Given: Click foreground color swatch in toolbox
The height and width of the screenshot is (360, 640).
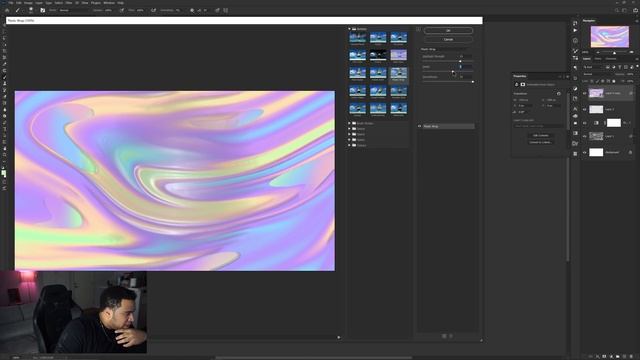Looking at the screenshot, I should (3, 172).
